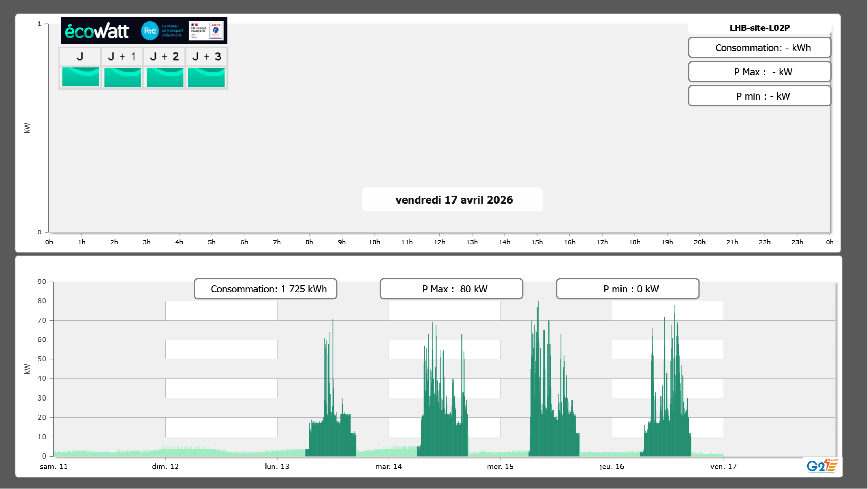This screenshot has height=489, width=868.
Task: Click the vendredi 17 avril 2026 date label
Action: 454,200
